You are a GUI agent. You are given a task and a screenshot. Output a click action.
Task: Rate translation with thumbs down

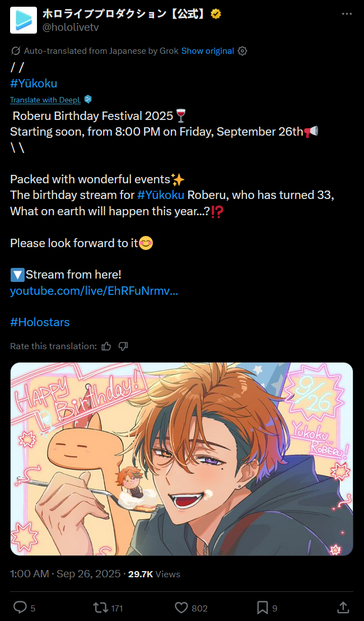point(123,346)
